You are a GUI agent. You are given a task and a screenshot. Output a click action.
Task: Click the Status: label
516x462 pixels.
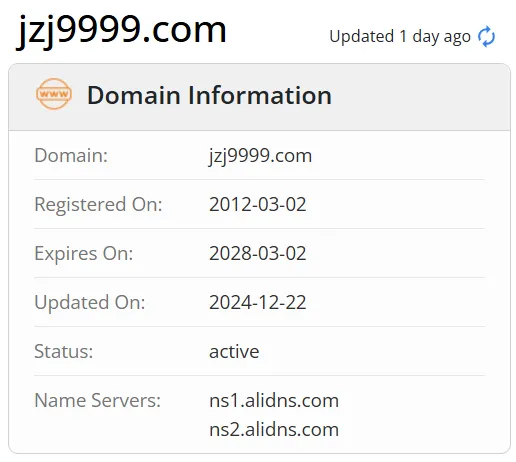pos(64,351)
